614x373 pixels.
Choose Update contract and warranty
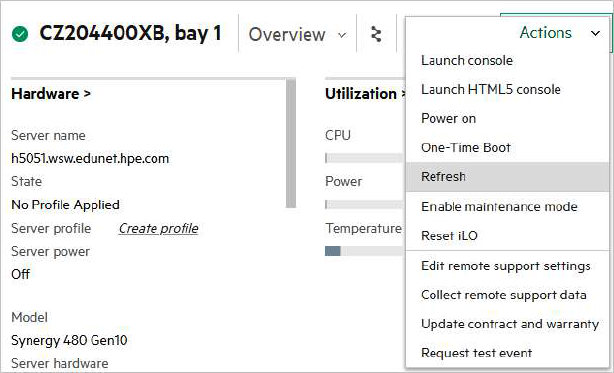pyautogui.click(x=510, y=324)
